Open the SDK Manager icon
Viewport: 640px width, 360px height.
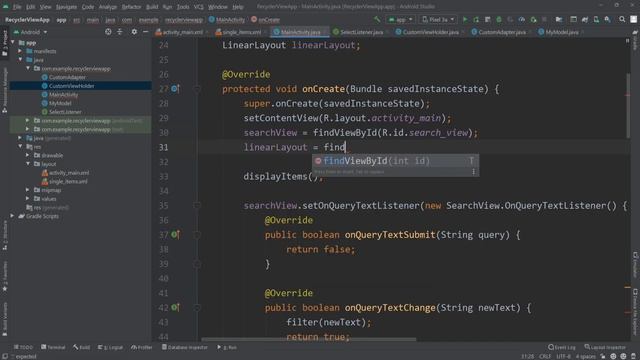(x=608, y=19)
